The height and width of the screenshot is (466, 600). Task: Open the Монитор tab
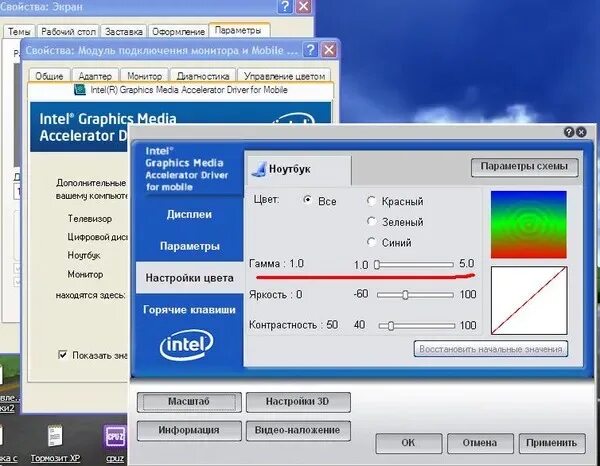144,76
